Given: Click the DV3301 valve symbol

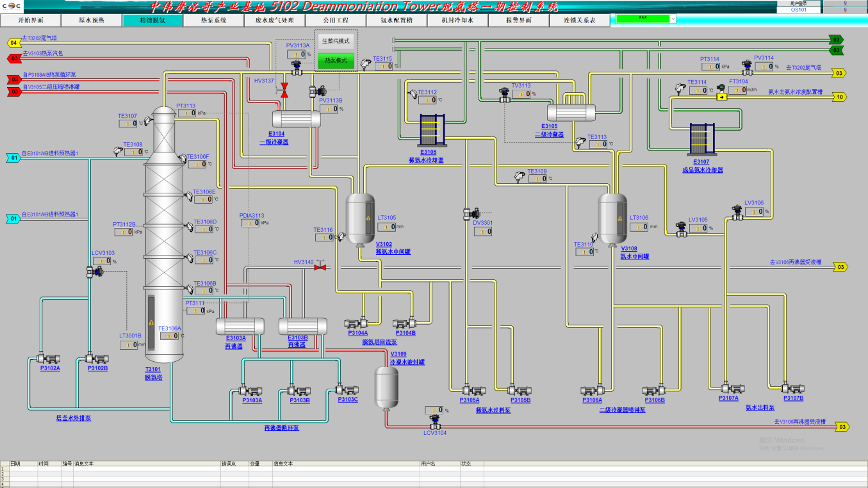Looking at the screenshot, I should click(471, 213).
